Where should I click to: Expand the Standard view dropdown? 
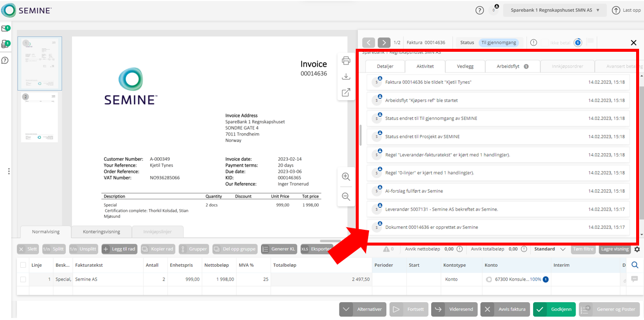[551, 249]
